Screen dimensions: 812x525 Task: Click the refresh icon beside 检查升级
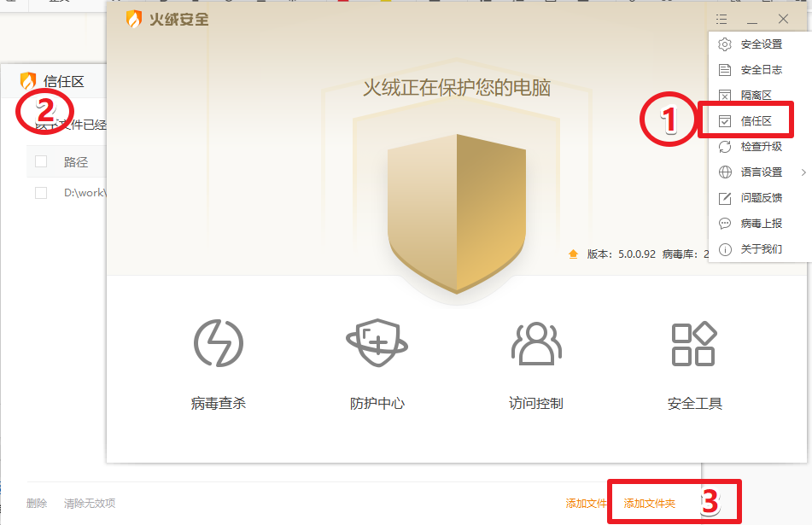click(725, 147)
